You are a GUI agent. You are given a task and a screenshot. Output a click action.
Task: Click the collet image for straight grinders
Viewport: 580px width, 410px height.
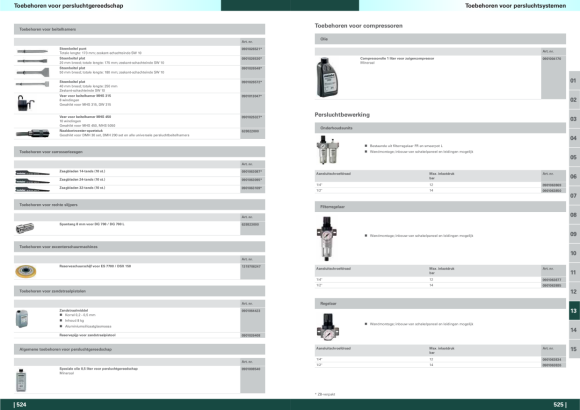pos(25,228)
